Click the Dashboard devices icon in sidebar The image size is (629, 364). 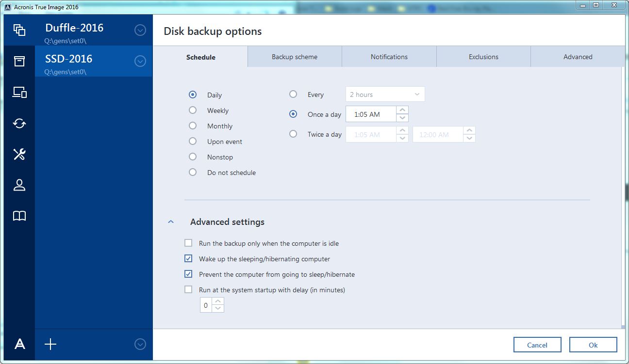(19, 92)
